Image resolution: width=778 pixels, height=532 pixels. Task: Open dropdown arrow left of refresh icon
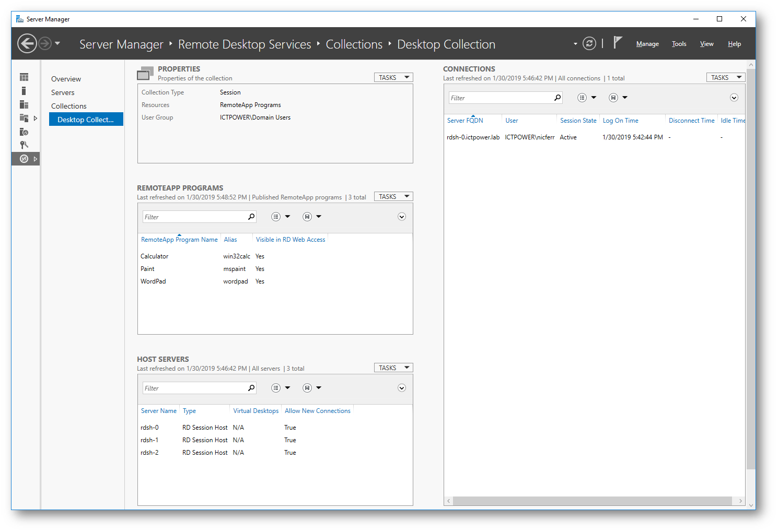point(575,44)
